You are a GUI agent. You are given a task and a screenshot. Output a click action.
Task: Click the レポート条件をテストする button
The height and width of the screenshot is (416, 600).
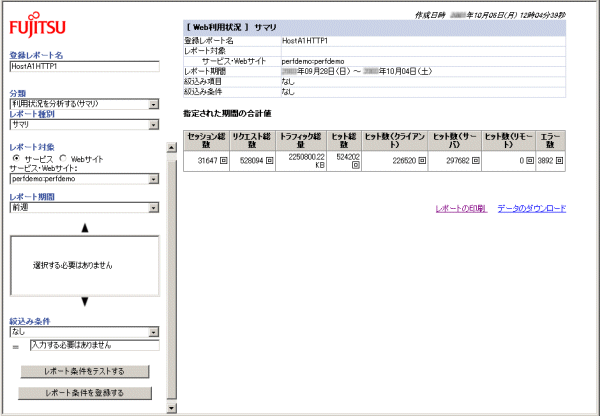point(84,371)
